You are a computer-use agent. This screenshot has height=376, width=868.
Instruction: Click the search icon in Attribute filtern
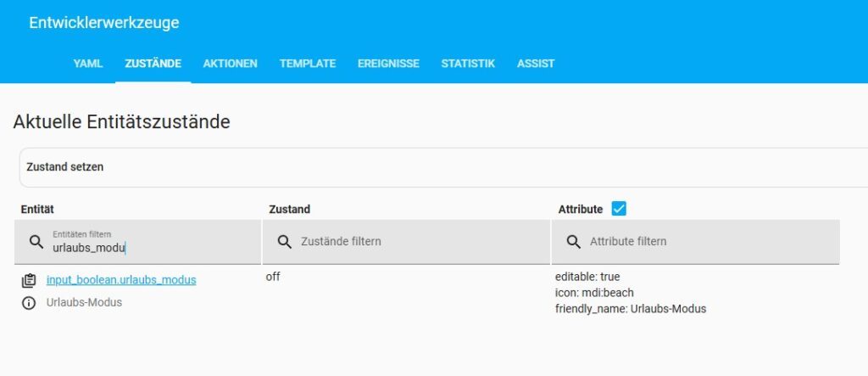coord(574,242)
